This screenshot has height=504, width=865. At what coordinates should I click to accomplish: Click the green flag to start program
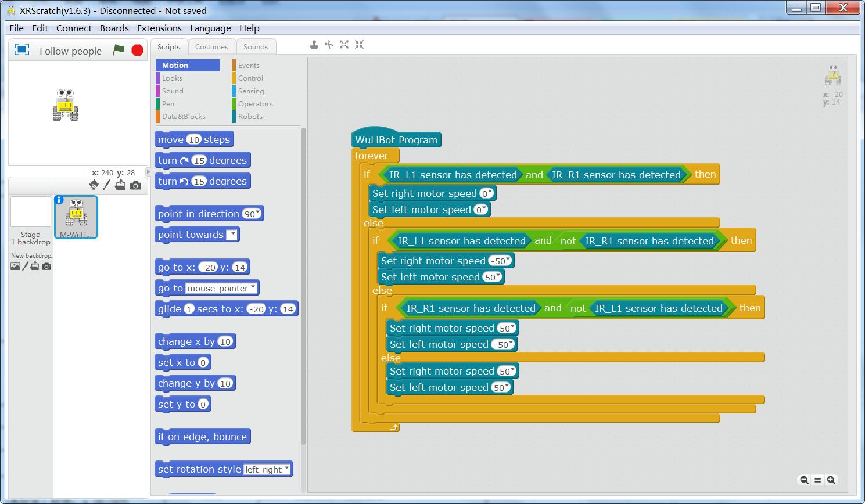119,50
